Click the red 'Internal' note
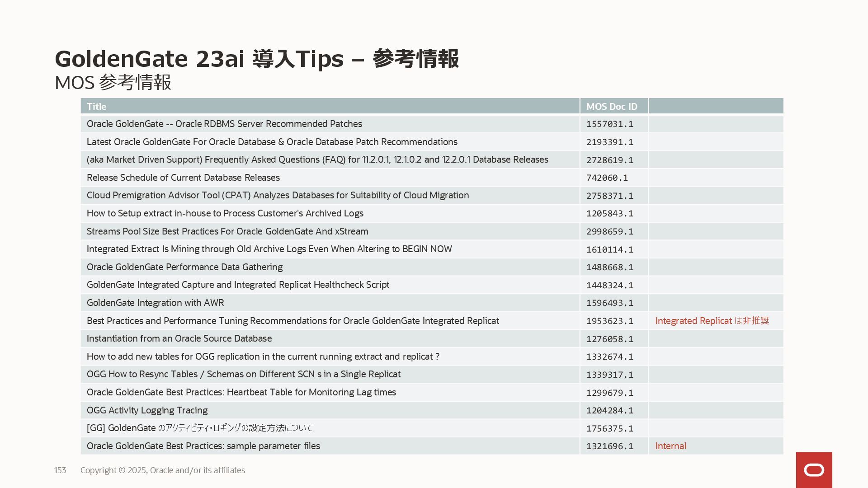The width and height of the screenshot is (868, 488). [x=670, y=446]
